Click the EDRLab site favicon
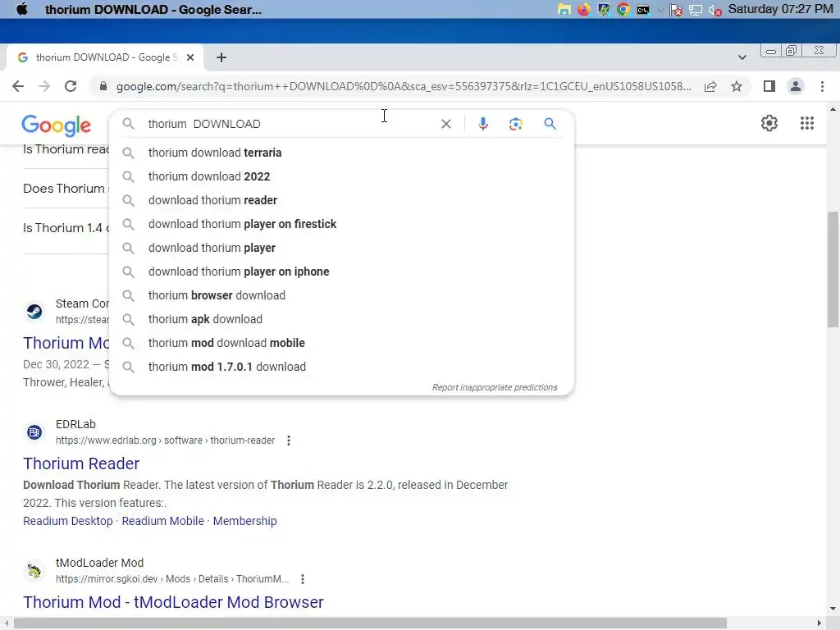The height and width of the screenshot is (630, 840). click(x=34, y=431)
